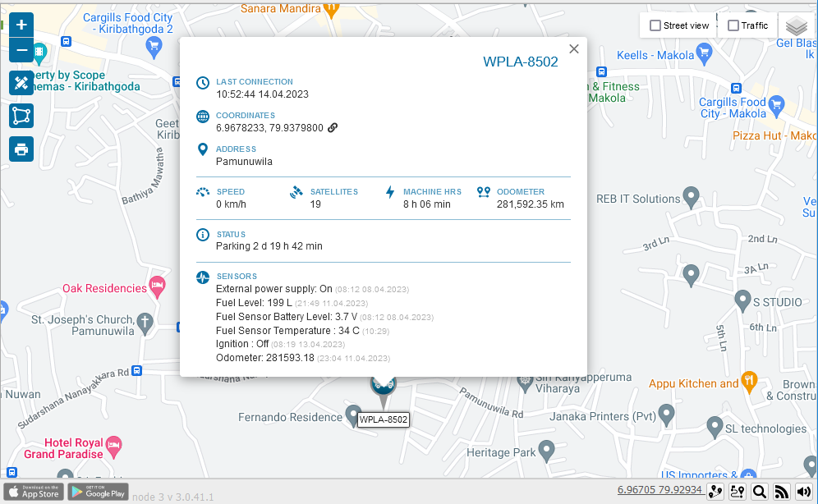Print the current map view
818x504 pixels.
(21, 149)
